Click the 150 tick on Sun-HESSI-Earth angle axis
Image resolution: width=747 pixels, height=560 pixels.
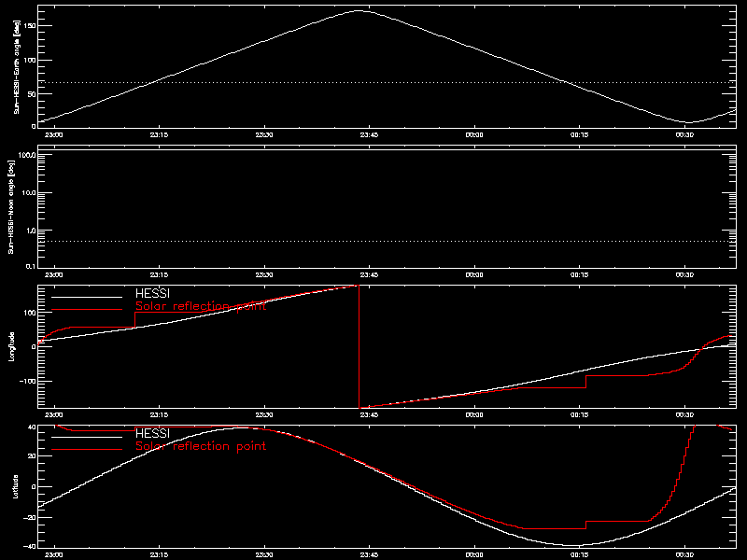click(x=30, y=26)
